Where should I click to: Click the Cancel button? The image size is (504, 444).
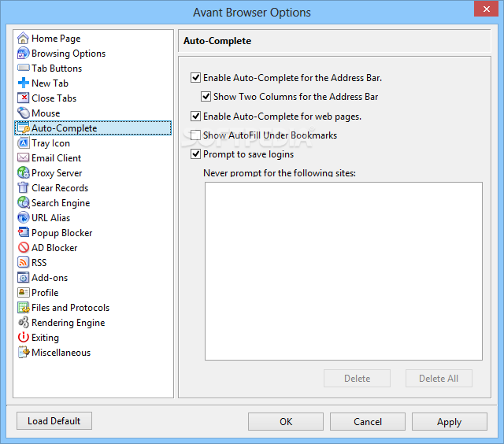click(x=368, y=421)
